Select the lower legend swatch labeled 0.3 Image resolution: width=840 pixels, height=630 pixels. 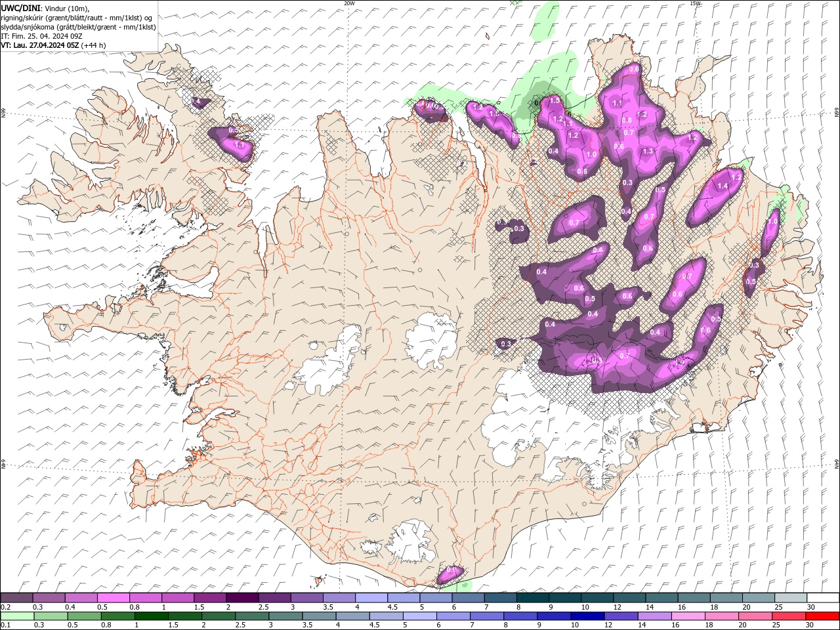[x=51, y=616]
